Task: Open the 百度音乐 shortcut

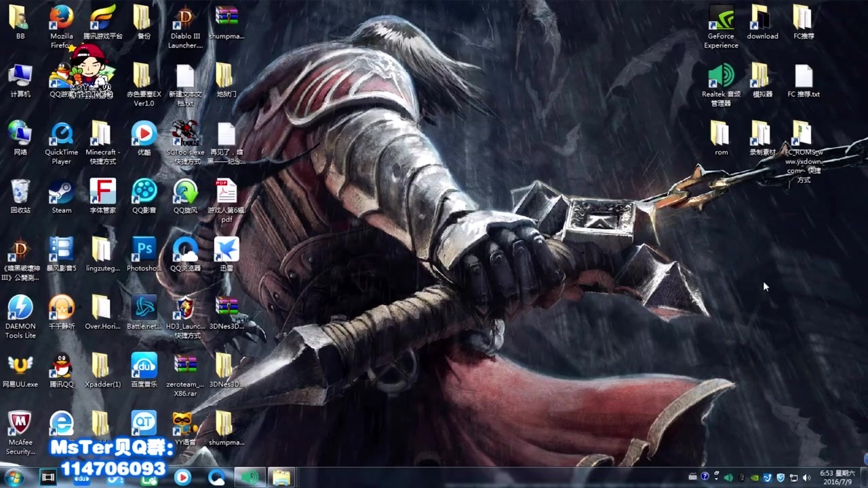Action: click(144, 370)
